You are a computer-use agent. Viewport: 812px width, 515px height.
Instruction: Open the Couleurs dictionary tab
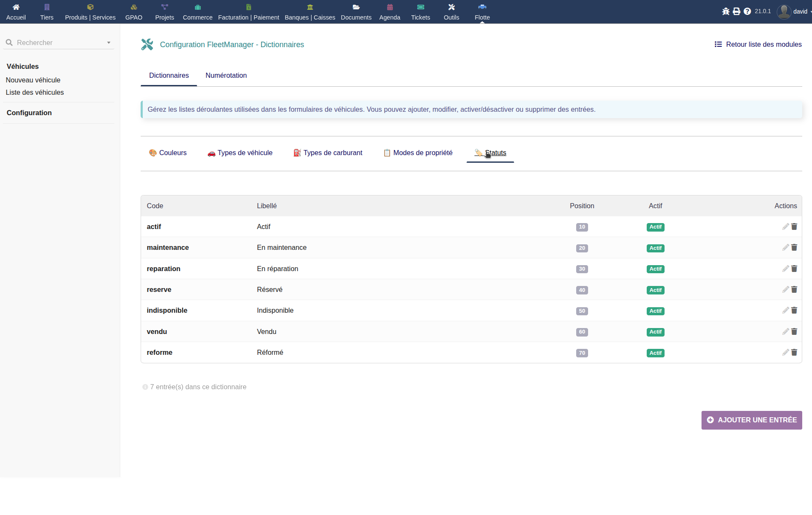coord(168,153)
